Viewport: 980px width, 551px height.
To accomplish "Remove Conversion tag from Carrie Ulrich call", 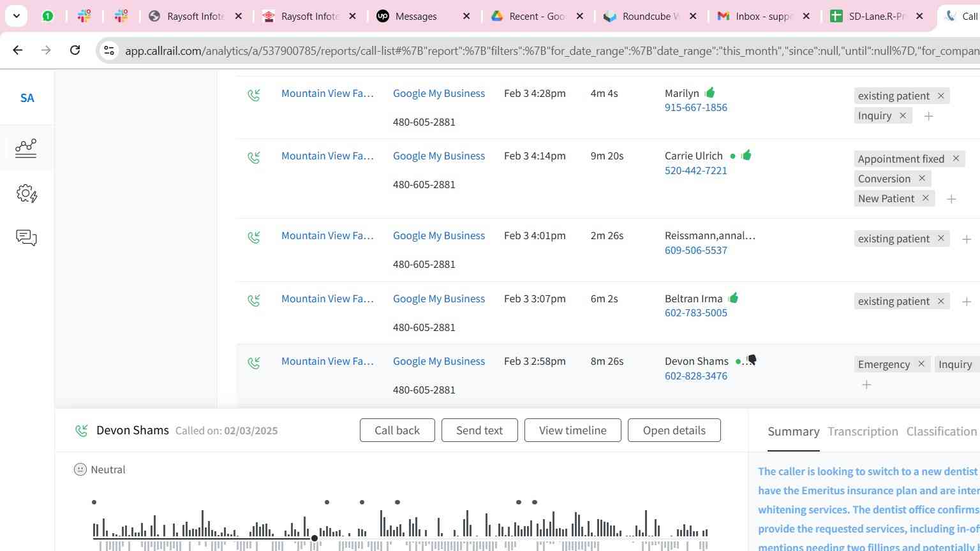I will [x=922, y=178].
